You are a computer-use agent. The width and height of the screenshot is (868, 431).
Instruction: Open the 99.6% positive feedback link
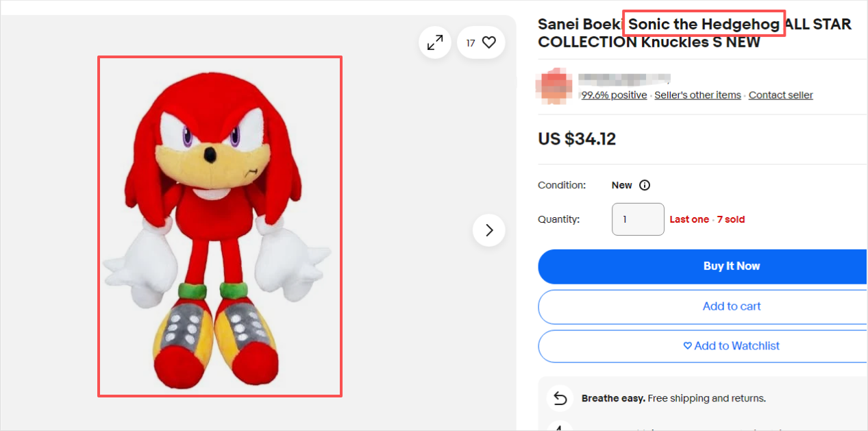614,95
